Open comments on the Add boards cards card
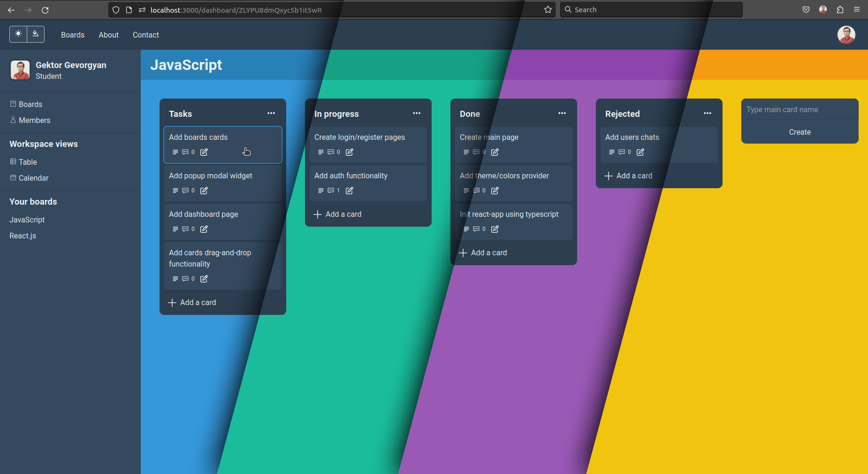 [184, 152]
